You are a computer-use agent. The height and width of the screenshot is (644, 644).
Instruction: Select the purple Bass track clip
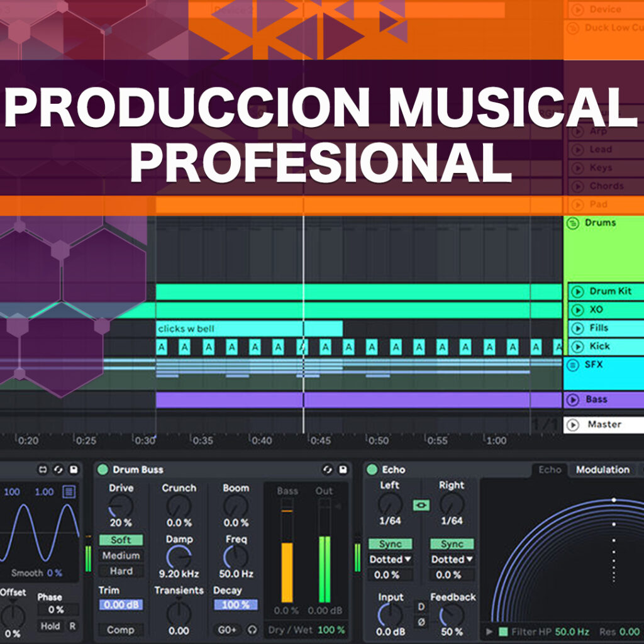358,399
